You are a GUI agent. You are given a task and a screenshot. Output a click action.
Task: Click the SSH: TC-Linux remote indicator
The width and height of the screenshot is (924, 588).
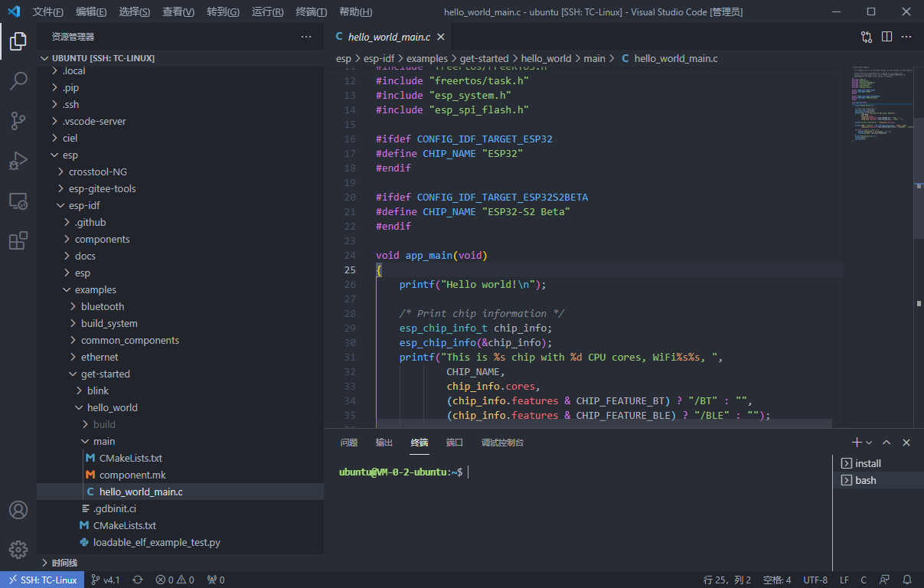(x=42, y=580)
